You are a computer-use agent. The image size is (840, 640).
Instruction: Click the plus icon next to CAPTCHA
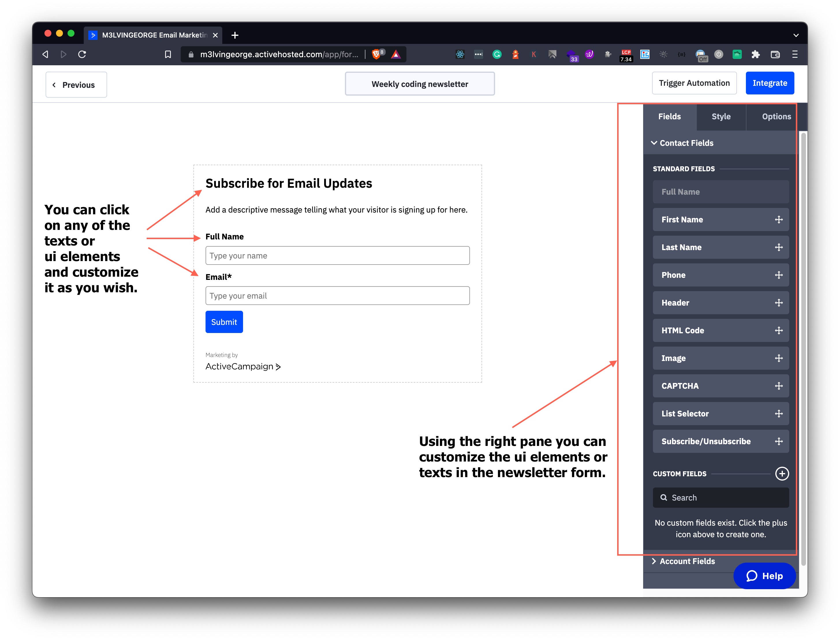tap(779, 385)
